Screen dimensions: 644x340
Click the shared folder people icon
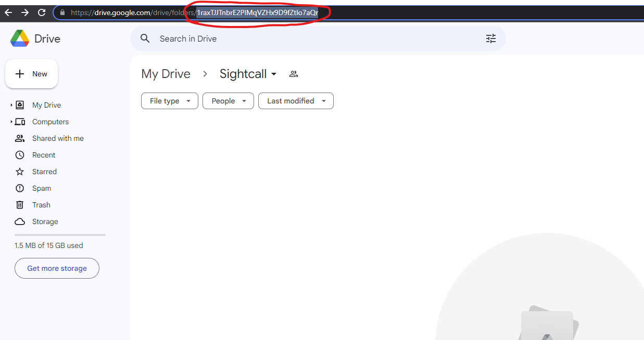tap(294, 74)
